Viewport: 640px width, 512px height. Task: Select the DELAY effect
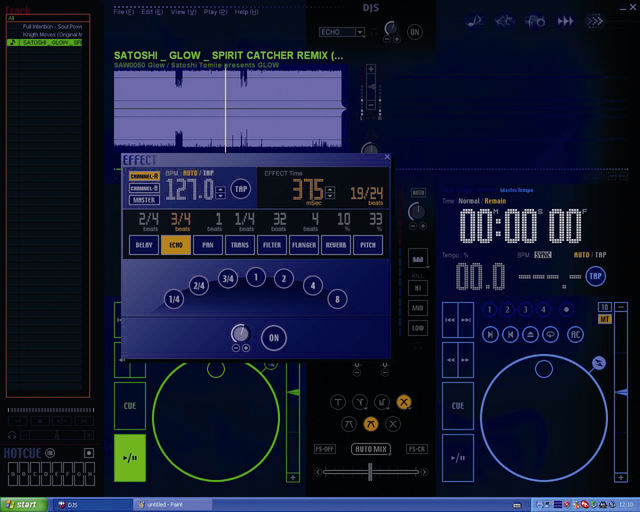[144, 245]
